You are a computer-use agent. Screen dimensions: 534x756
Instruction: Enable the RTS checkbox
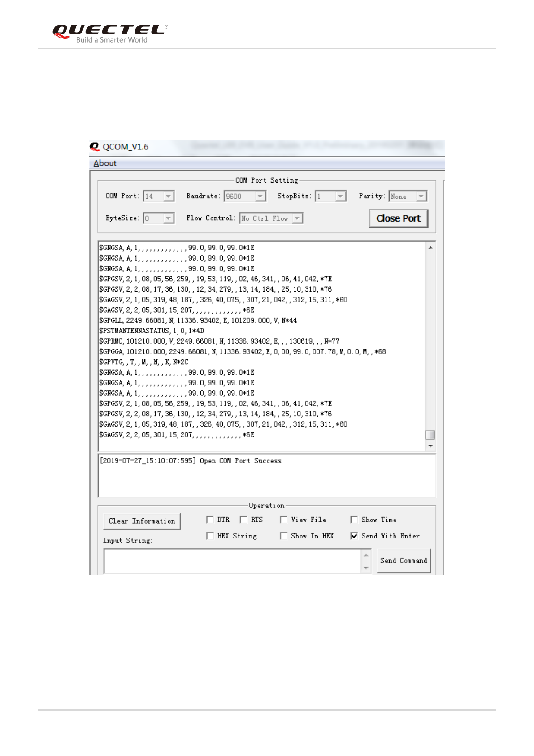point(243,520)
